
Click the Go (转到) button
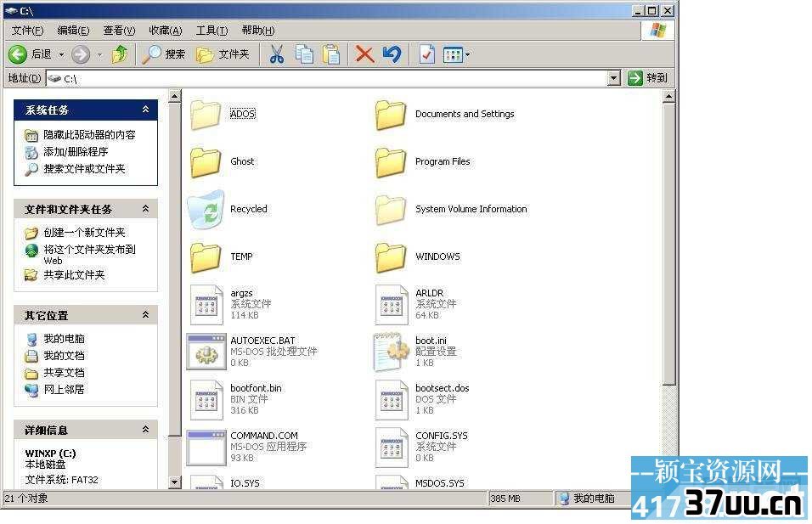(x=647, y=78)
